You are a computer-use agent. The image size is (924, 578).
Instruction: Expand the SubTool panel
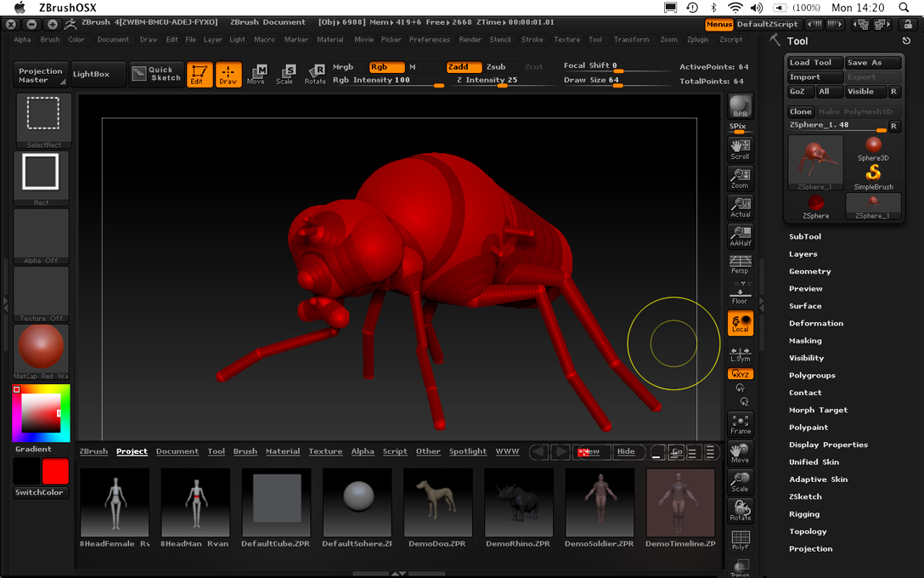(805, 236)
